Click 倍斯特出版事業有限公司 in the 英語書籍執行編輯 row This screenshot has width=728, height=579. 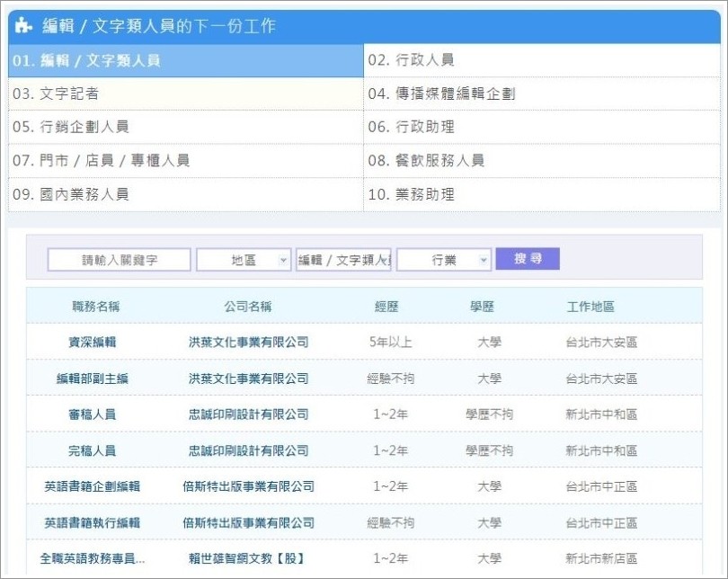[248, 522]
